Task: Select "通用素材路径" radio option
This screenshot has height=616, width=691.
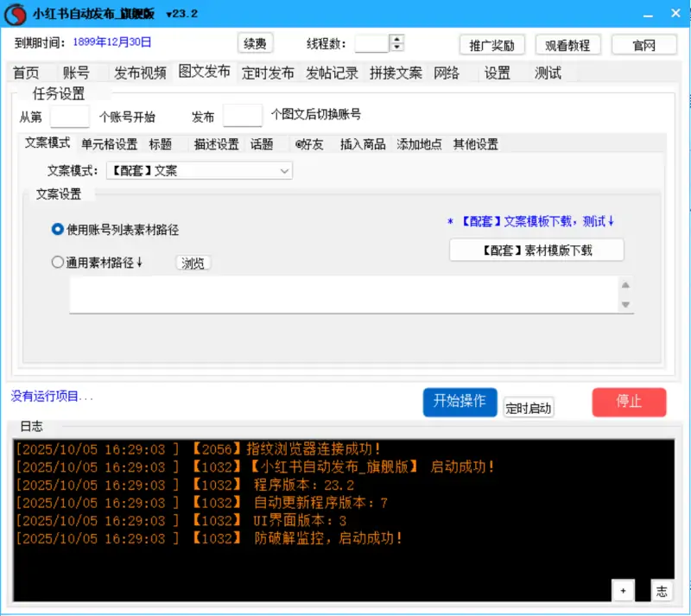Action: click(58, 263)
